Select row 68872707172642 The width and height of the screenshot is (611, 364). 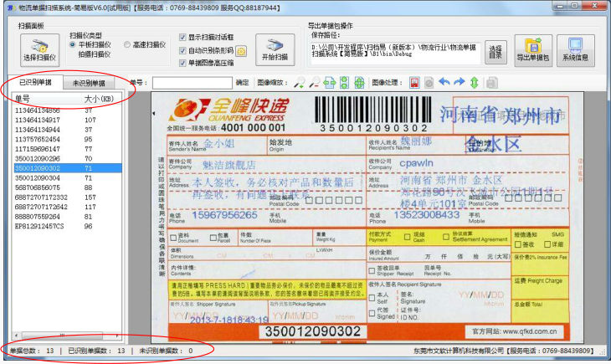tap(67, 207)
